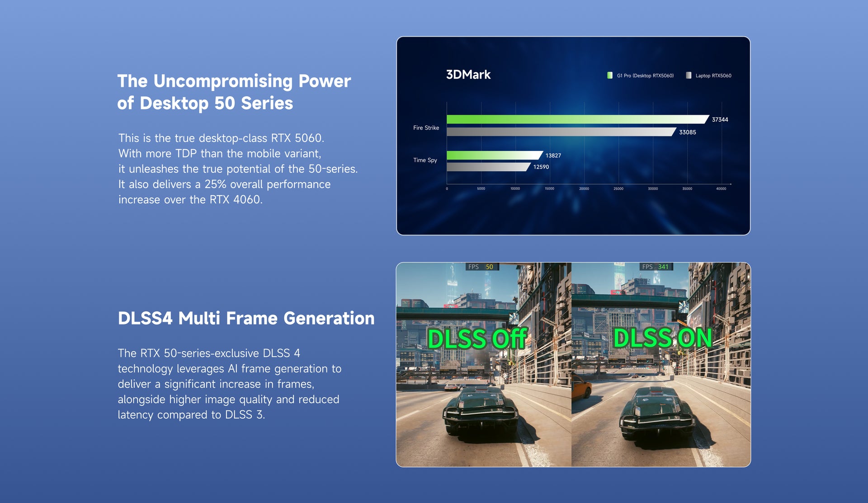Viewport: 868px width, 503px height.
Task: Click the "The Uncompromising Power" heading line
Action: pyautogui.click(x=234, y=81)
